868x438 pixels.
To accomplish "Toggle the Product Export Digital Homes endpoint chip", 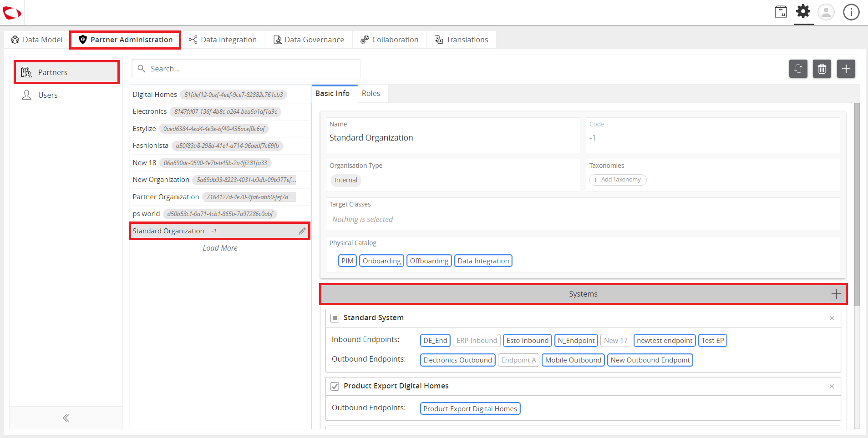I will tap(470, 408).
